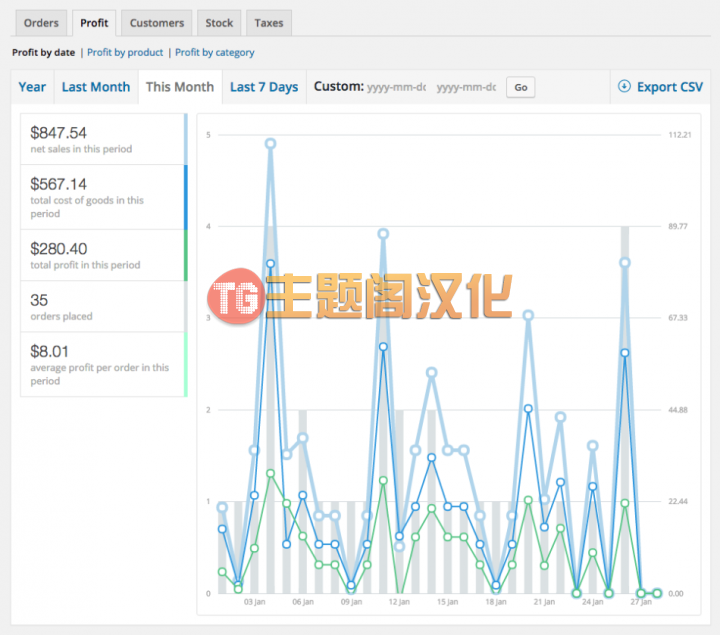Click the highest net sales chart point
The image size is (720, 635).
(270, 144)
